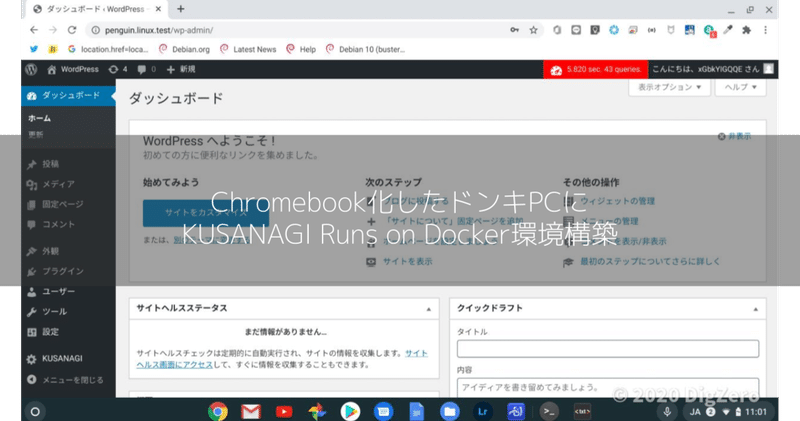
Task: Open the Chrome three-dot menu
Action: [x=765, y=30]
